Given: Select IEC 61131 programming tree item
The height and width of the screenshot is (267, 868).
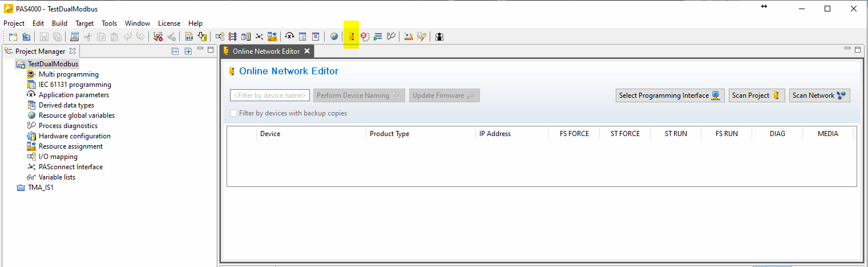Looking at the screenshot, I should (75, 85).
